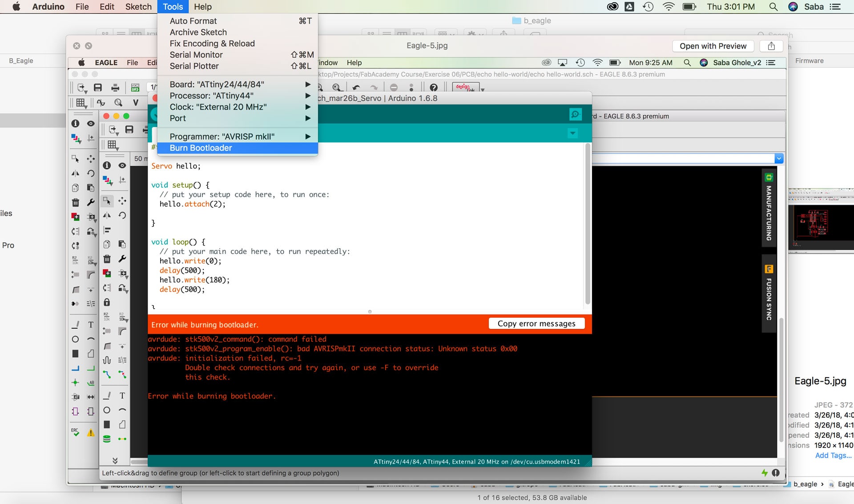Click Info tool in EAGLE schematic toolbar
The width and height of the screenshot is (854, 504).
pyautogui.click(x=76, y=123)
